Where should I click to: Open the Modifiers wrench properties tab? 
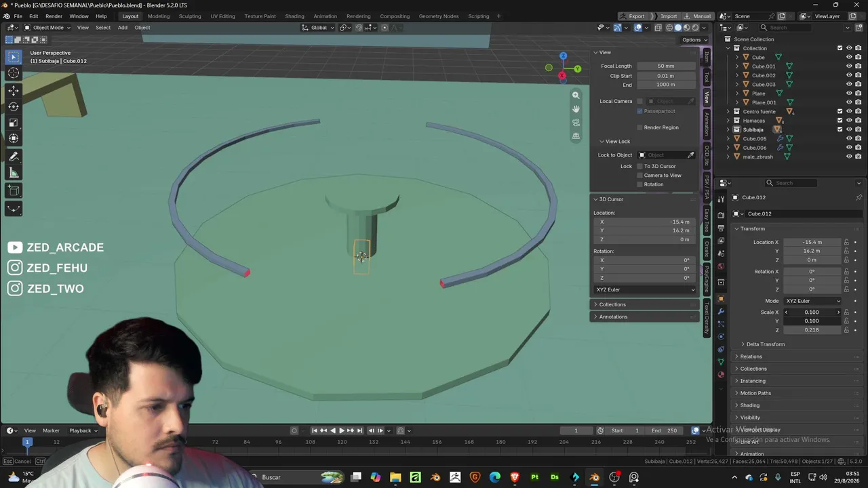[x=721, y=312]
